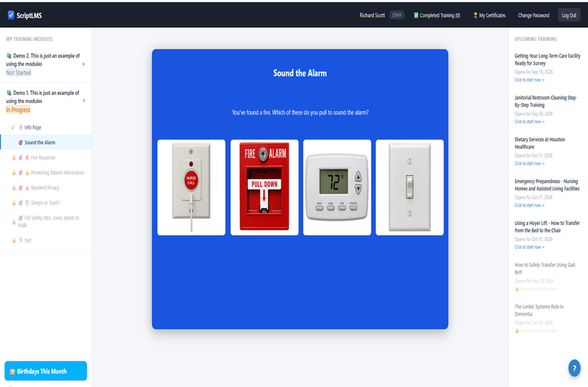Viewport: 588px width, 387px height.
Task: Click the lock icon under Gait Belt training
Action: (x=517, y=289)
